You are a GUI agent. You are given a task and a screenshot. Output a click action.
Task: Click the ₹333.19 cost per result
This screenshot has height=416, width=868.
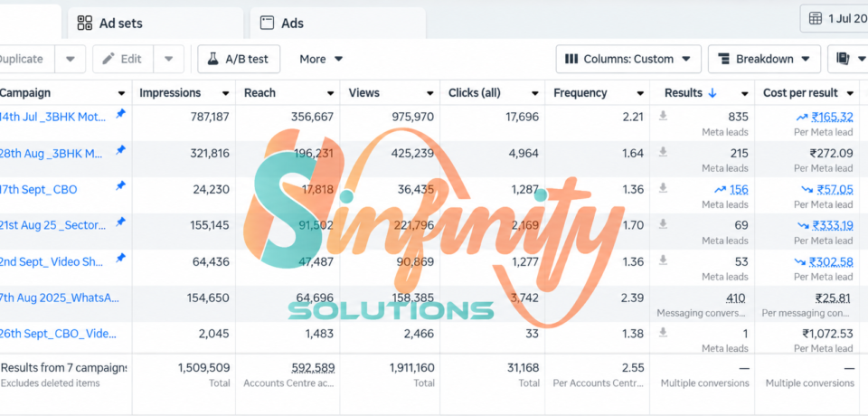coord(832,225)
